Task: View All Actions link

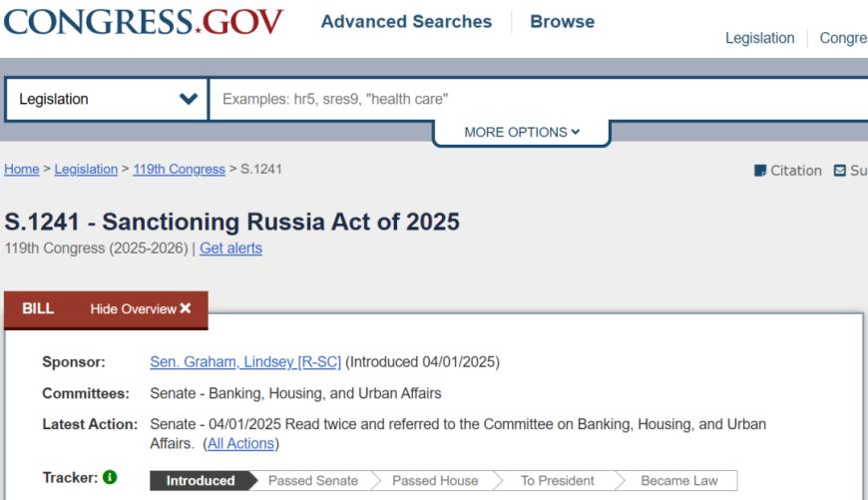Action: (x=240, y=443)
